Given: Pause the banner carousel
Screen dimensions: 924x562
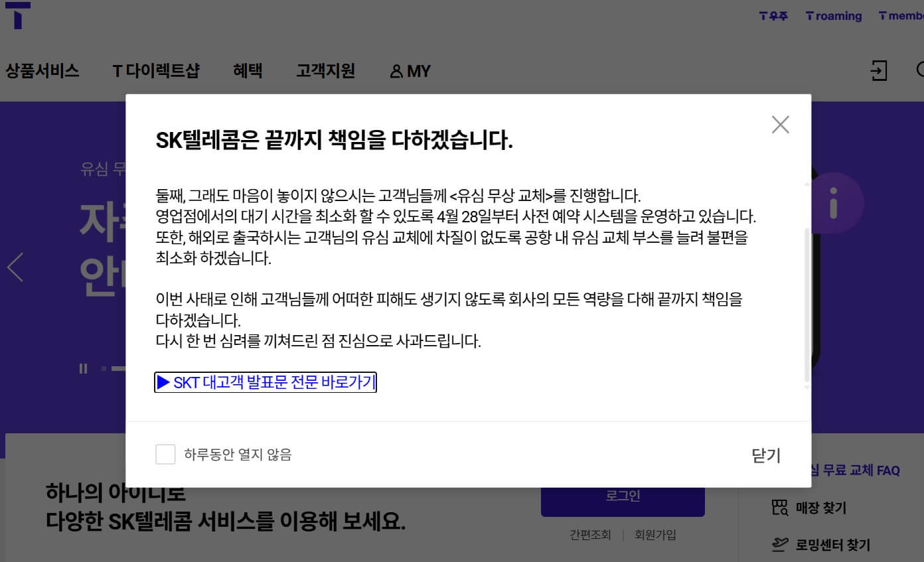Looking at the screenshot, I should (x=83, y=368).
